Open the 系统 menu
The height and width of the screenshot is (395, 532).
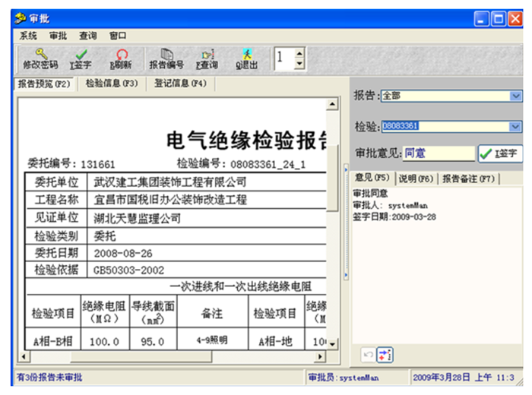[x=28, y=35]
